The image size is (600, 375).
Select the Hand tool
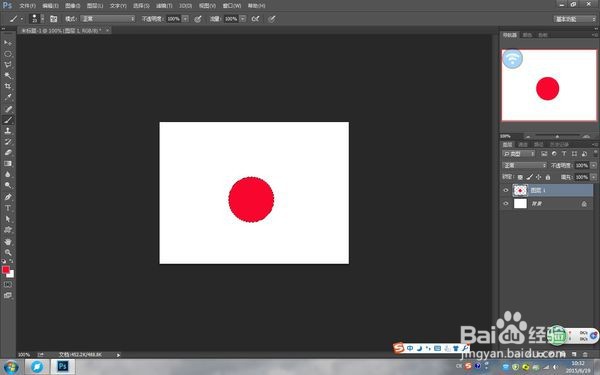point(8,242)
